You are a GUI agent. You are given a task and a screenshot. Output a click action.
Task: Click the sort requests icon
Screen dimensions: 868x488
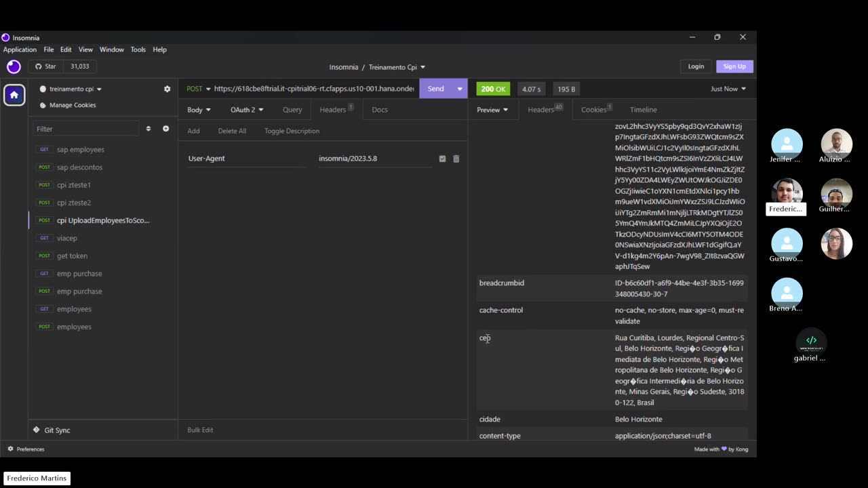[149, 129]
